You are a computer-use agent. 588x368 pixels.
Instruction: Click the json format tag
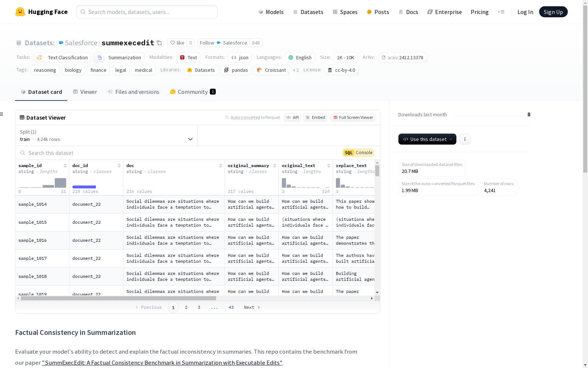240,57
